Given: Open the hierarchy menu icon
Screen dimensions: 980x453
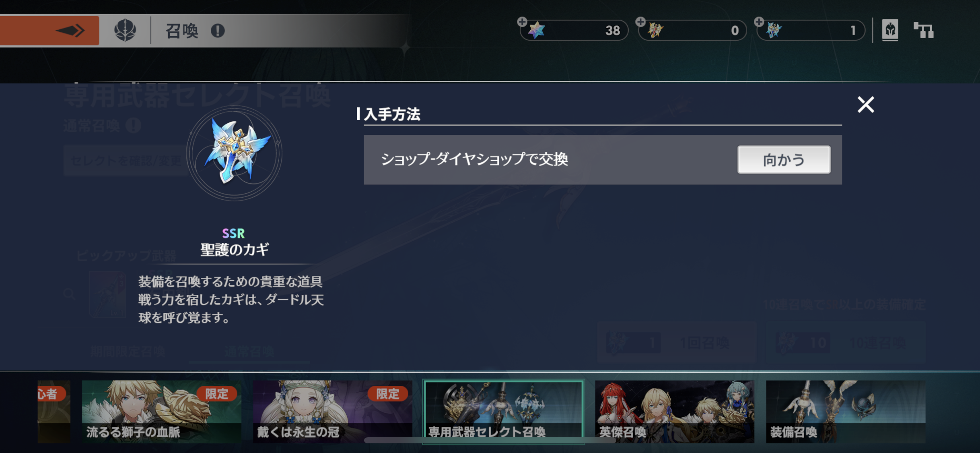Looking at the screenshot, I should [923, 30].
